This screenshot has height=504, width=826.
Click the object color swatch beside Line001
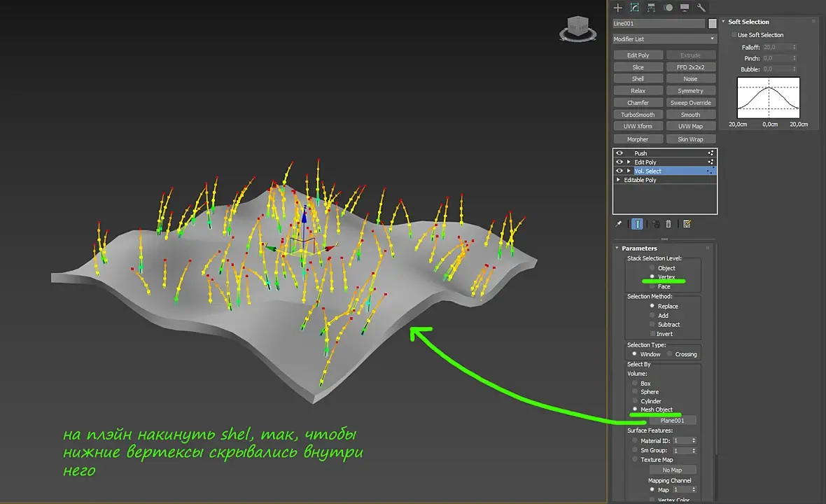pyautogui.click(x=713, y=24)
